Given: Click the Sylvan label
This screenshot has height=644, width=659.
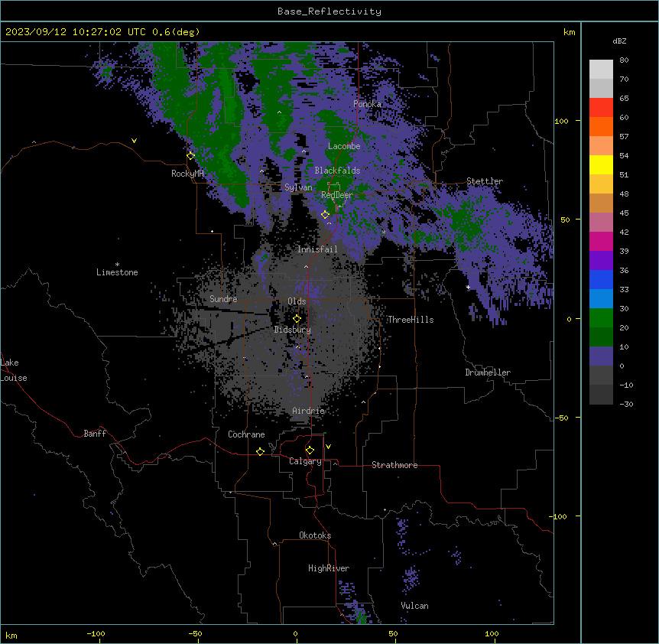Looking at the screenshot, I should [x=298, y=187].
